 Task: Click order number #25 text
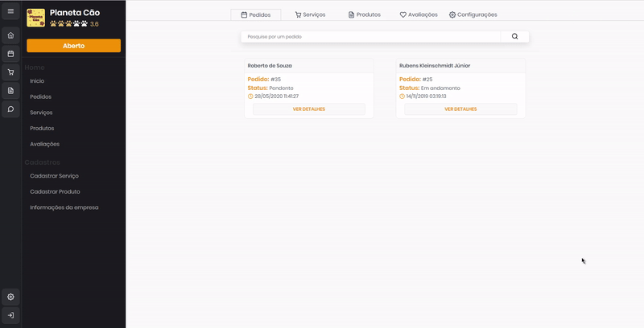pos(427,79)
